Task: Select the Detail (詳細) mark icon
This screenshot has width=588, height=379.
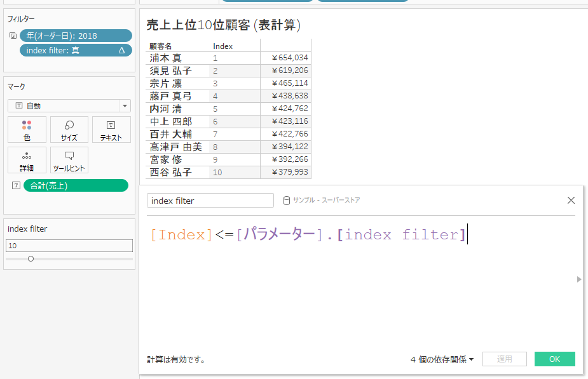Action: click(26, 160)
